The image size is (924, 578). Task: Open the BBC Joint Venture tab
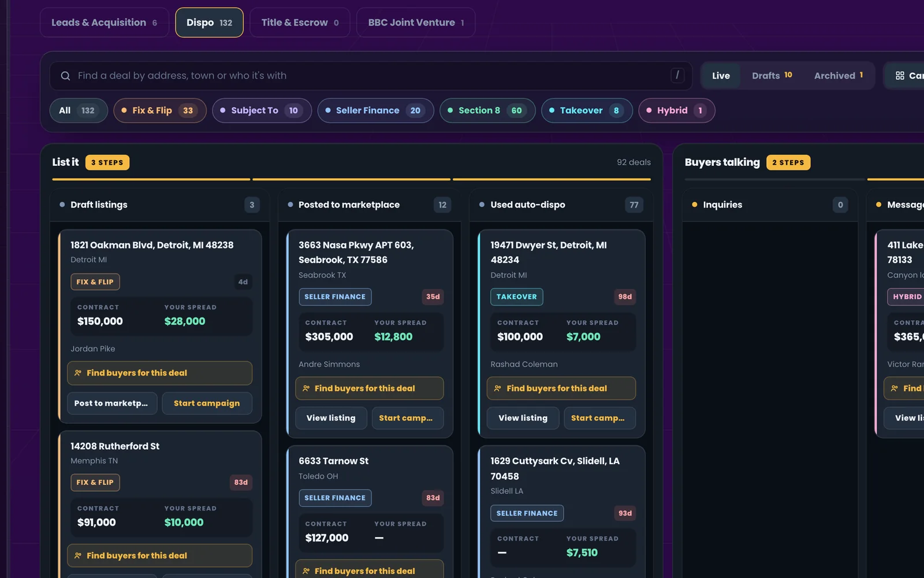tap(416, 23)
